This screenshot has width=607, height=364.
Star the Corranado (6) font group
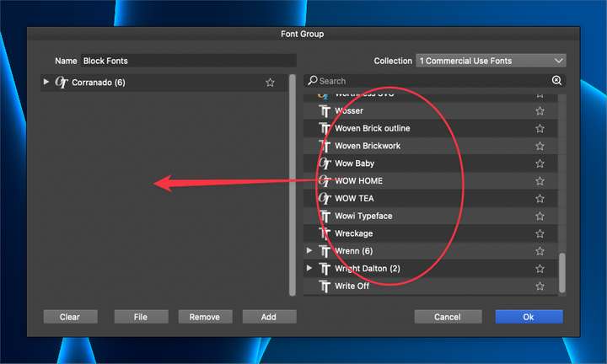point(270,83)
